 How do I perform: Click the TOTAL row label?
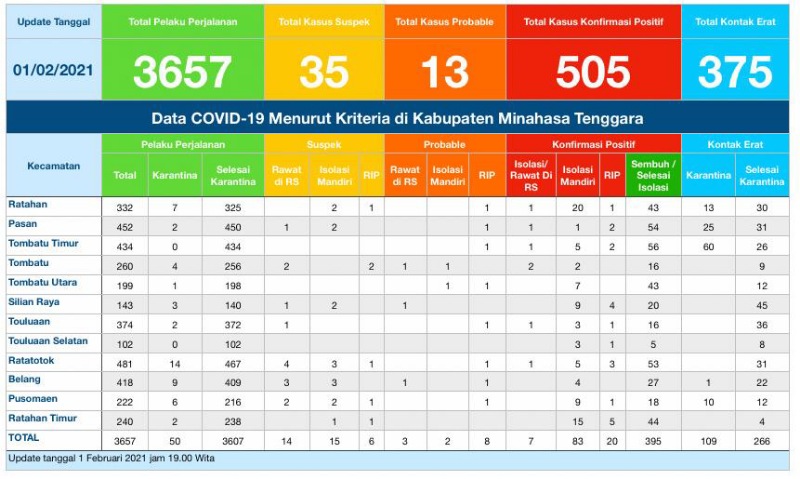(23, 438)
